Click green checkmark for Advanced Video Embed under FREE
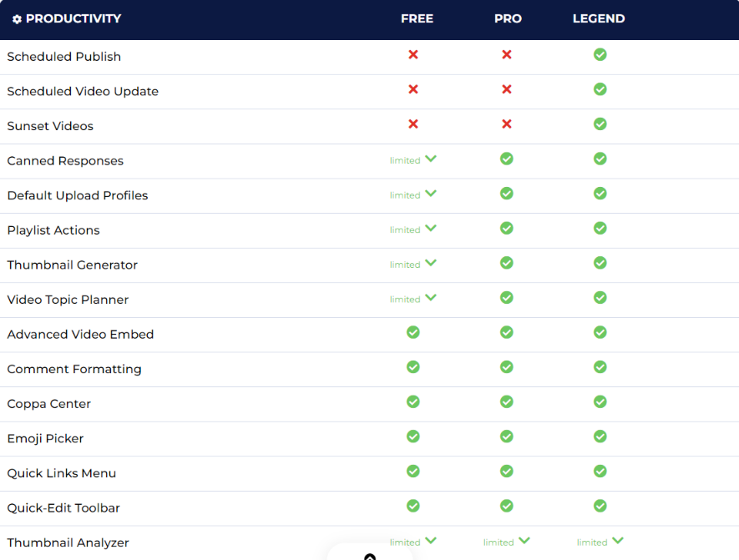The image size is (739, 560). coord(413,332)
